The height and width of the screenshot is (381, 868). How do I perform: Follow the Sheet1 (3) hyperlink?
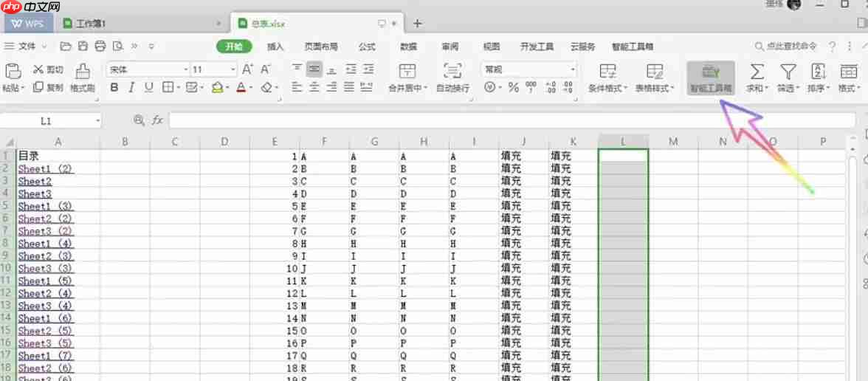coord(46,206)
